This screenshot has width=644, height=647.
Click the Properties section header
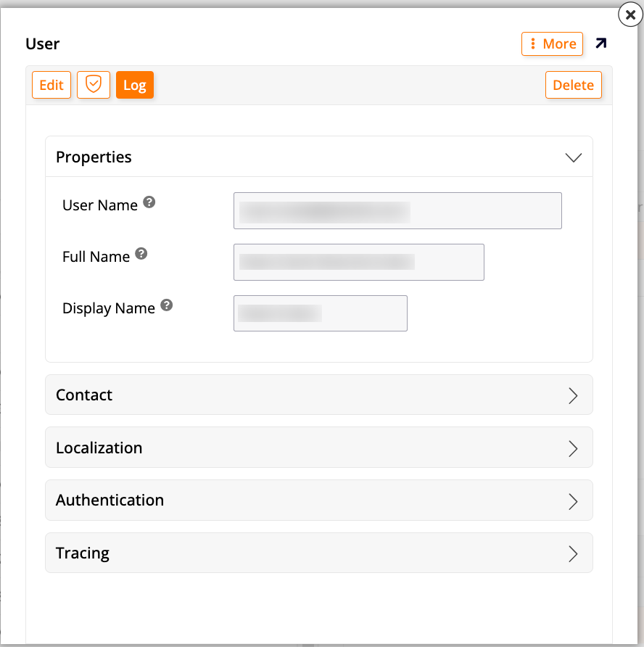pos(94,157)
